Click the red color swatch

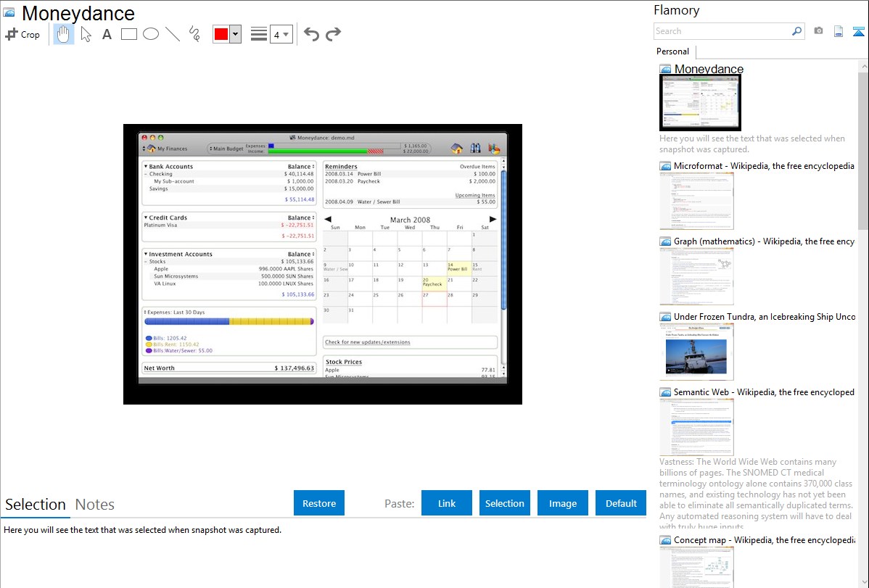(x=221, y=34)
